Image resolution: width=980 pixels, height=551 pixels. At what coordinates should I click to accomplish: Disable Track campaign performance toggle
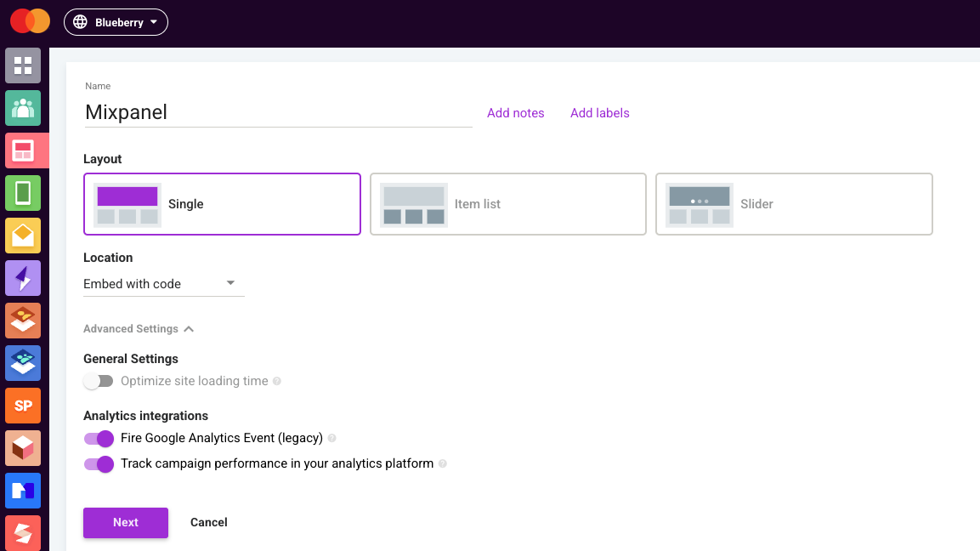pyautogui.click(x=99, y=464)
